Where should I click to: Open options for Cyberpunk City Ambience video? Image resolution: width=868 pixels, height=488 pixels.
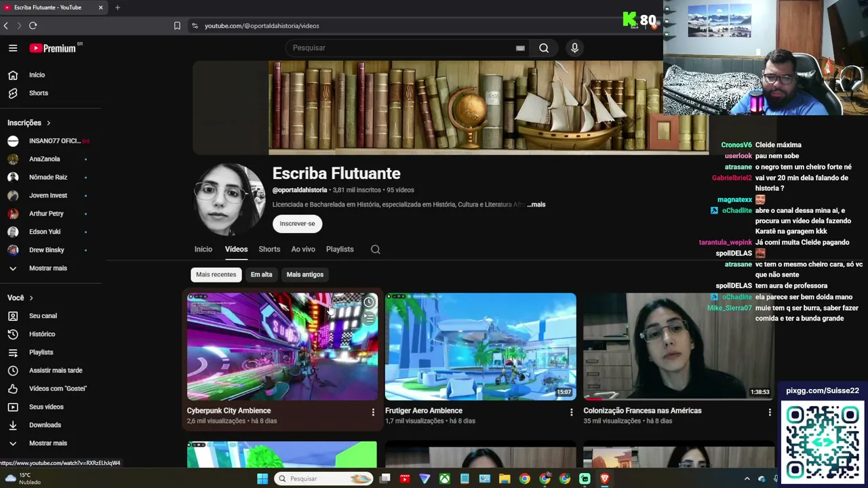point(373,412)
